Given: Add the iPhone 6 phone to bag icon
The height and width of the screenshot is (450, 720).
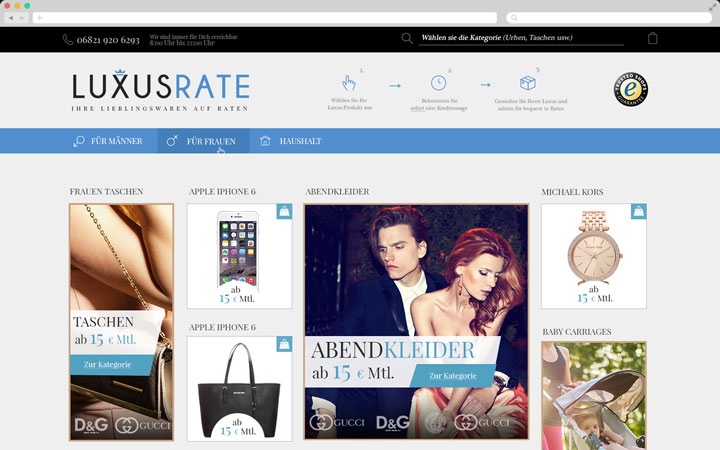Looking at the screenshot, I should tap(284, 211).
